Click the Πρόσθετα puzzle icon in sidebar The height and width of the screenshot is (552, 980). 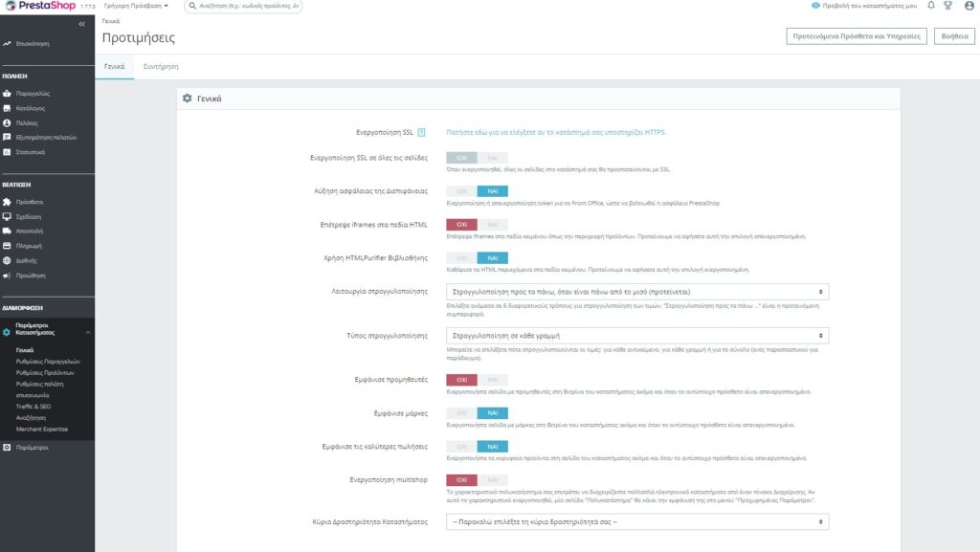pyautogui.click(x=7, y=203)
